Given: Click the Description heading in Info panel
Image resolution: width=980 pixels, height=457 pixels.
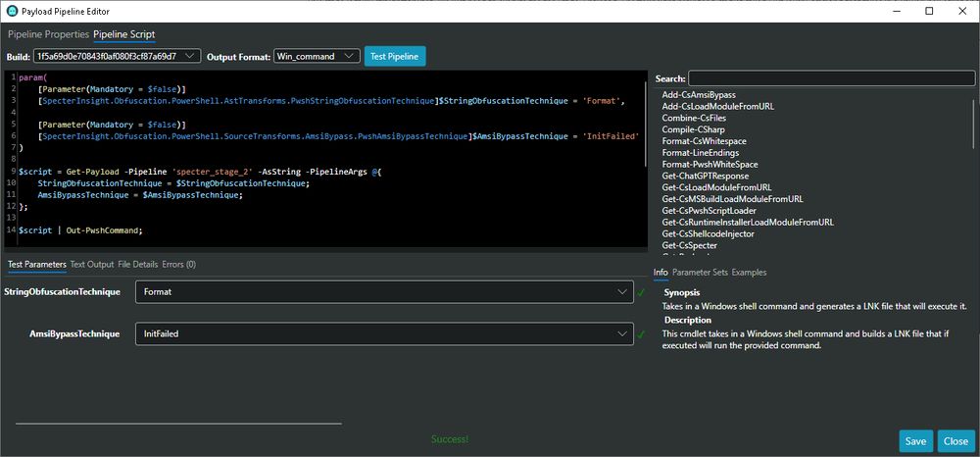Looking at the screenshot, I should point(688,320).
